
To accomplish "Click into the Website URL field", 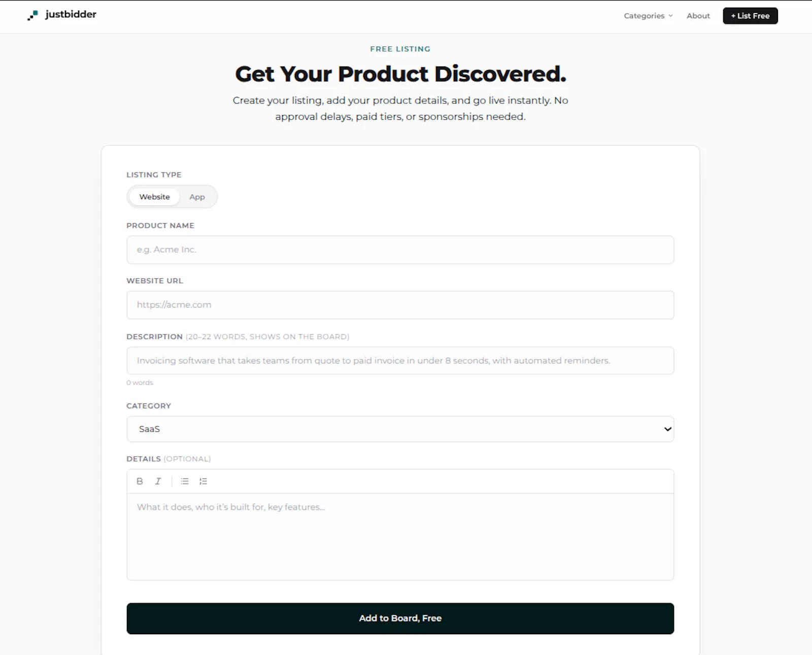I will [400, 305].
